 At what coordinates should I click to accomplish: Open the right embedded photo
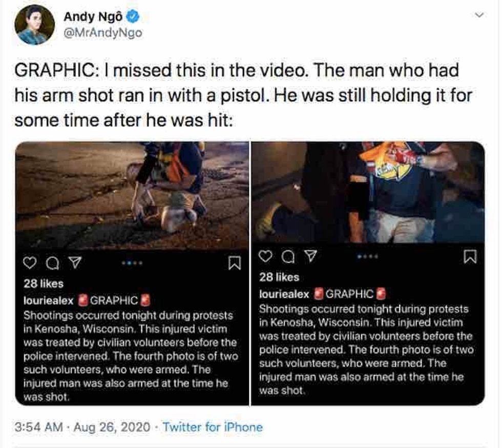(368, 192)
